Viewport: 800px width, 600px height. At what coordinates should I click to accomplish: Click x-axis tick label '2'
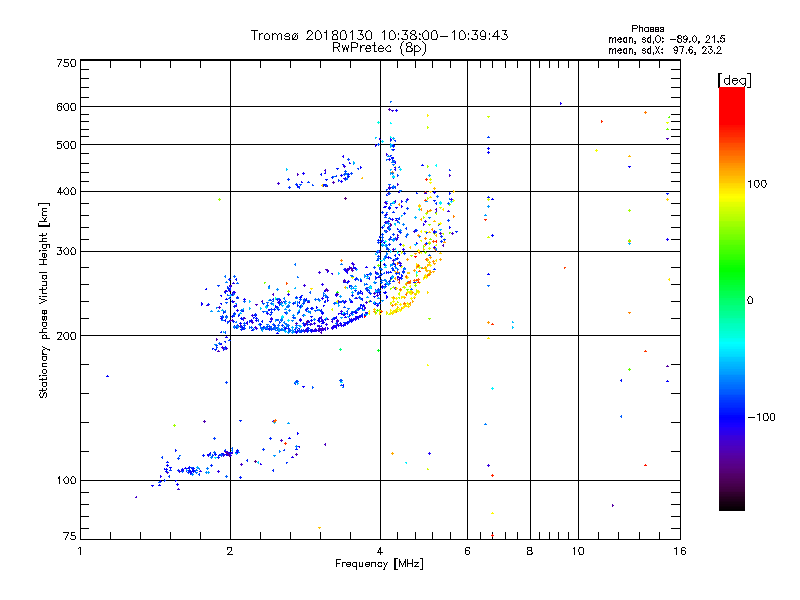pos(230,551)
